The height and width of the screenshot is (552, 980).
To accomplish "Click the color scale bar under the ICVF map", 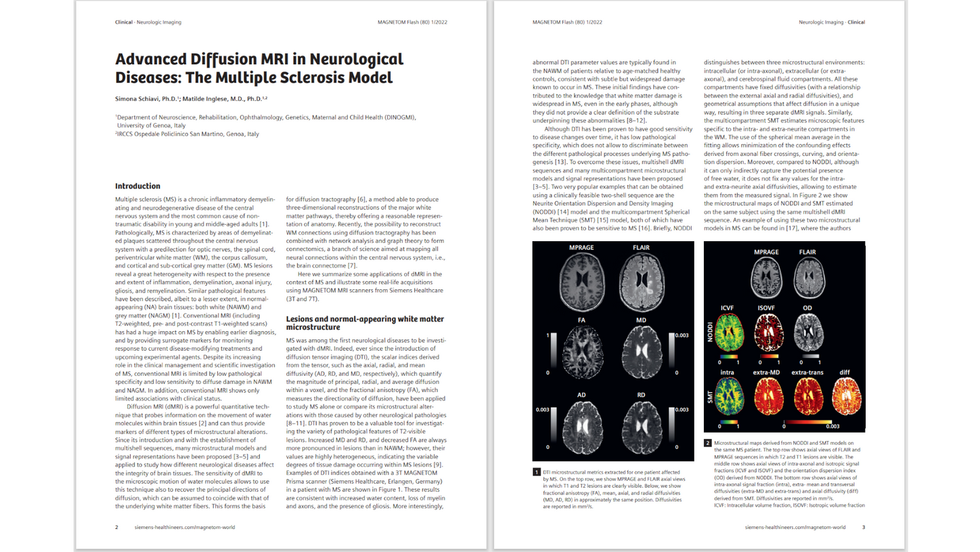I will [x=729, y=356].
